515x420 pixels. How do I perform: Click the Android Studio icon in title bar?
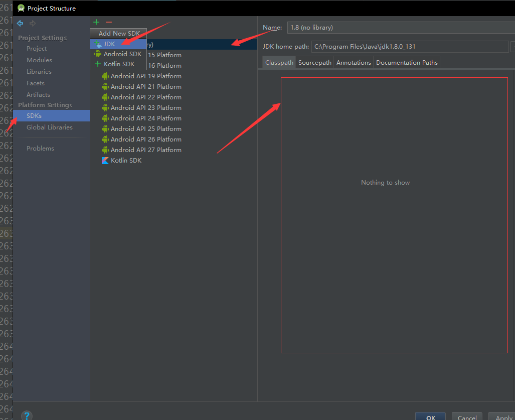coord(21,8)
